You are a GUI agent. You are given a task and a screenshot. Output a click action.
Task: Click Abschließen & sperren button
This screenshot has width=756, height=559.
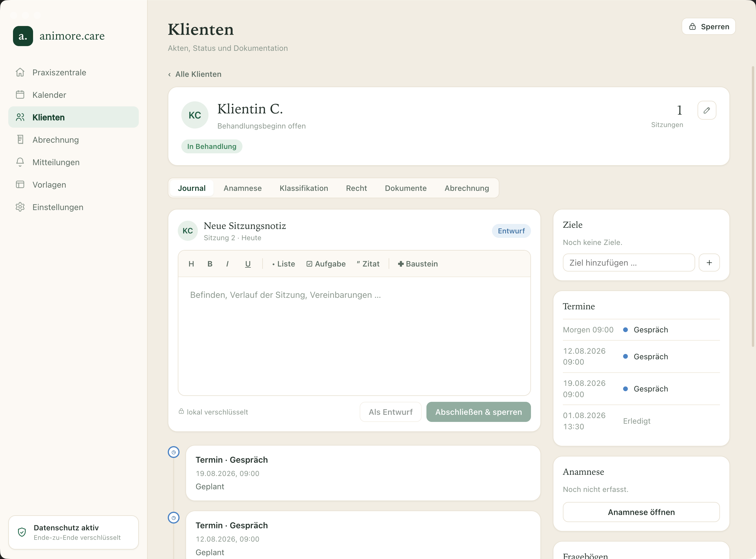479,412
